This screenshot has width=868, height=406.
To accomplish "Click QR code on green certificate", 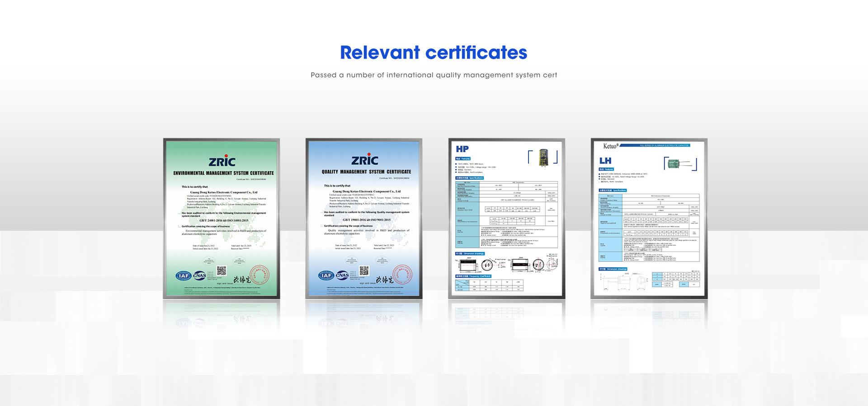I will point(221,271).
